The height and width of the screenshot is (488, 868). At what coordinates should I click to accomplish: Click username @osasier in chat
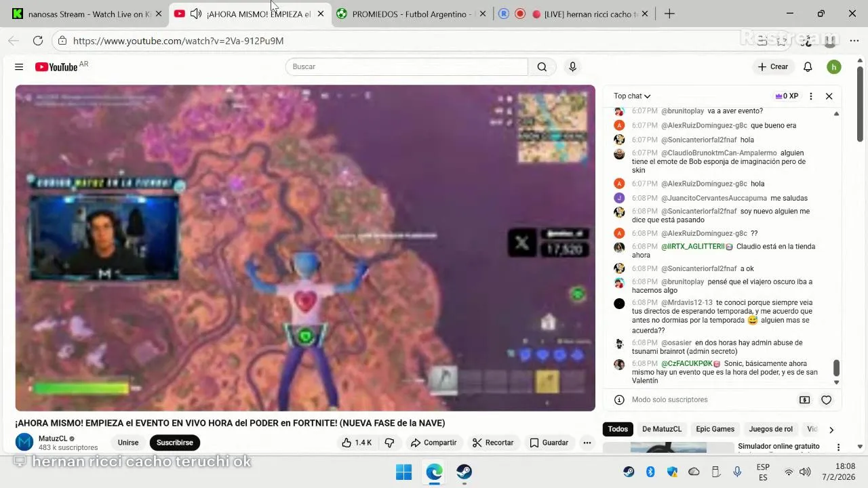click(676, 343)
